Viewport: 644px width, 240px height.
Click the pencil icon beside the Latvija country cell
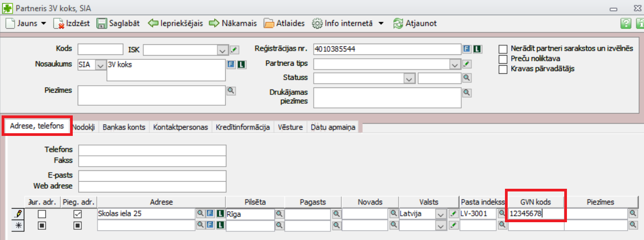tap(453, 214)
